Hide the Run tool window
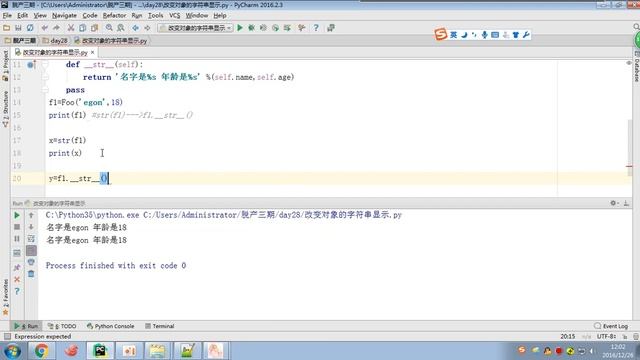The height and width of the screenshot is (360, 640). click(x=626, y=203)
